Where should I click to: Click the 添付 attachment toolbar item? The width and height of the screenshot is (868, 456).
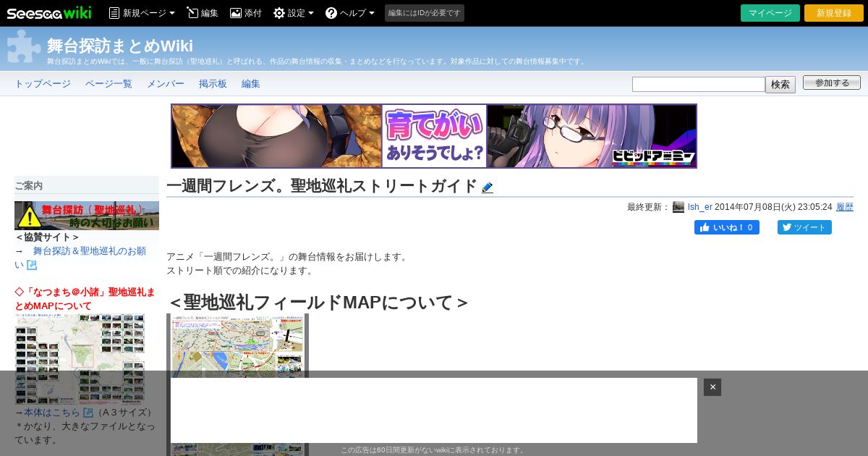pos(246,13)
